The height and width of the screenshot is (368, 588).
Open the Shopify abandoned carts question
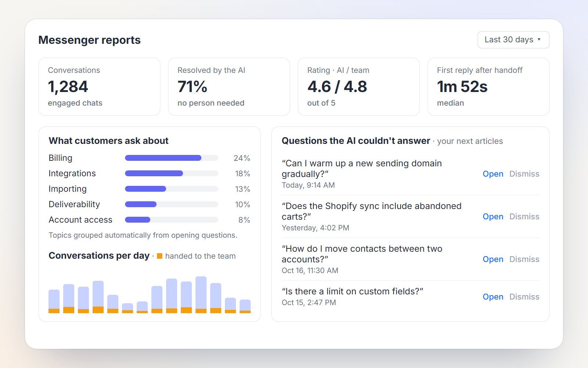[x=493, y=216]
